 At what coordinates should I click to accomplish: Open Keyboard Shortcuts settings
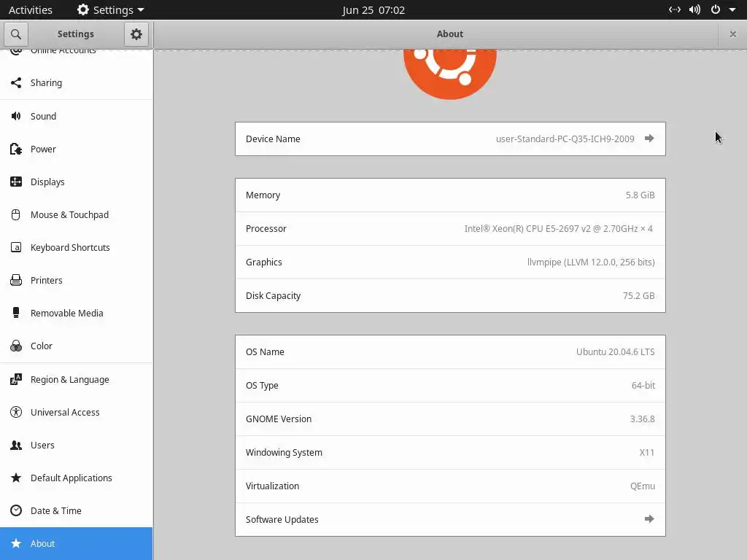point(70,248)
